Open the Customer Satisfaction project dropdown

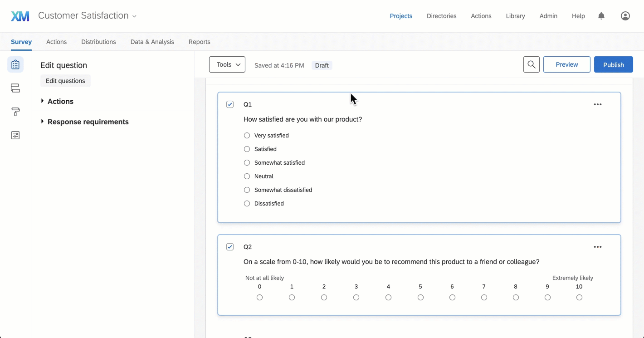[87, 16]
